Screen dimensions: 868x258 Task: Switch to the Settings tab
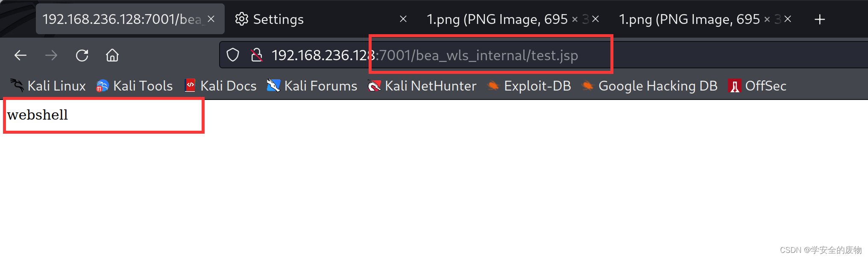[278, 19]
